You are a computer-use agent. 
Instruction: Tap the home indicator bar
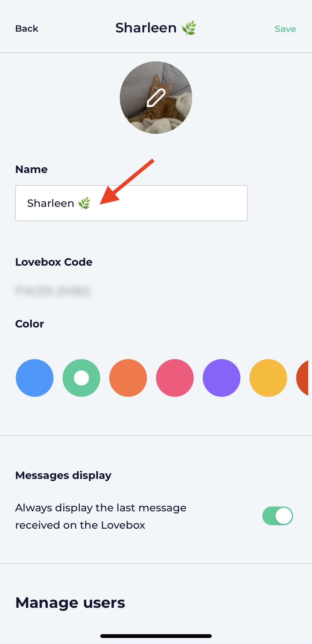pyautogui.click(x=156, y=636)
